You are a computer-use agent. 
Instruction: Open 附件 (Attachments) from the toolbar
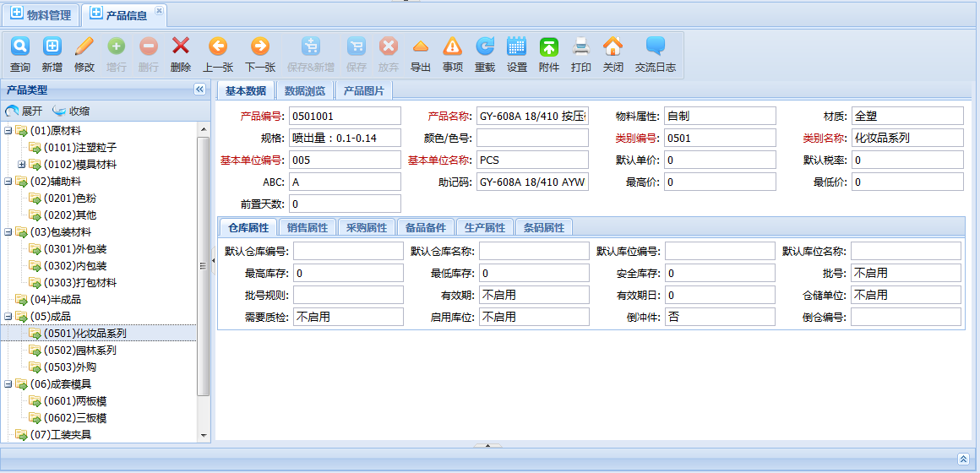[549, 47]
